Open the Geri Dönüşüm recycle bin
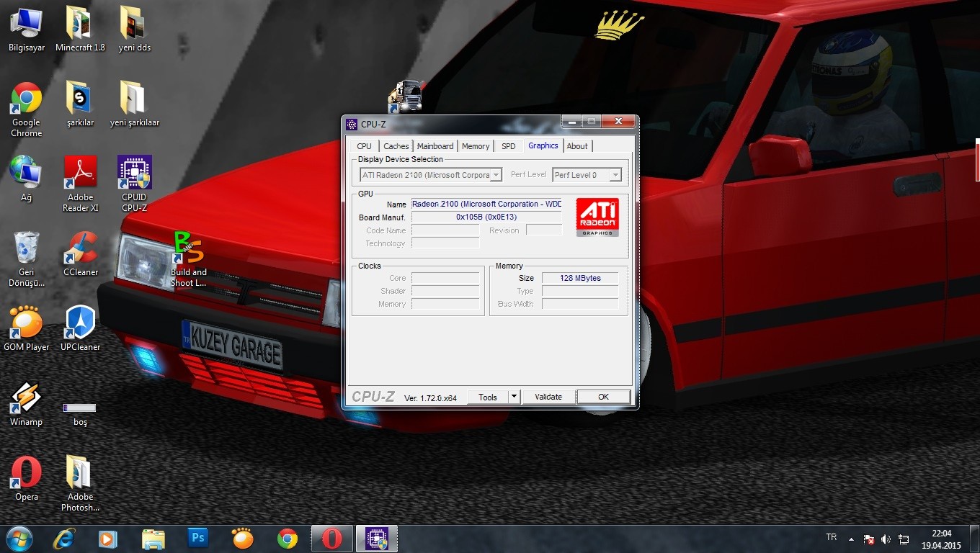Screen dimensions: 980x553 pyautogui.click(x=26, y=259)
